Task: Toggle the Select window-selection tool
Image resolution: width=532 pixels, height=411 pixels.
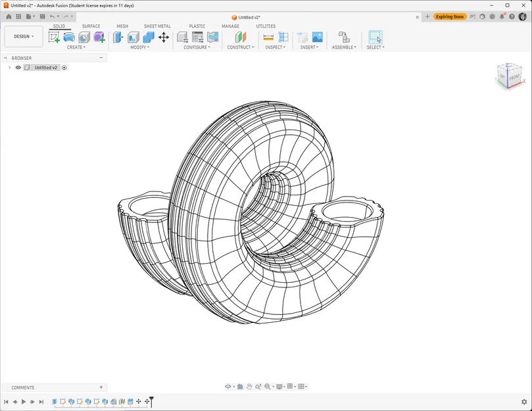Action: click(x=375, y=37)
